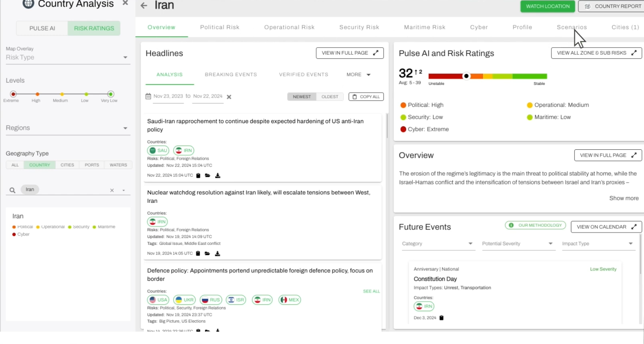The image size is (644, 344).
Task: Click the Country Report document icon
Action: pos(587,6)
